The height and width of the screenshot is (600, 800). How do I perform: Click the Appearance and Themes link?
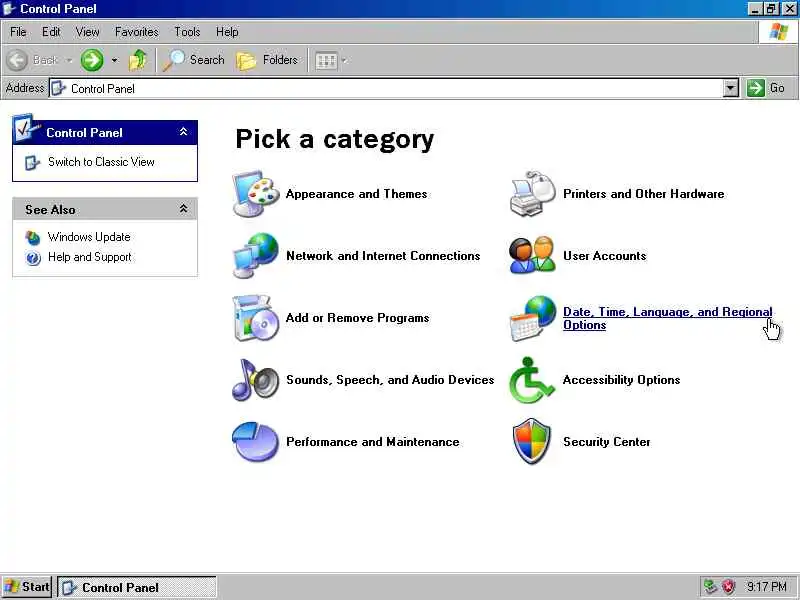pos(357,194)
